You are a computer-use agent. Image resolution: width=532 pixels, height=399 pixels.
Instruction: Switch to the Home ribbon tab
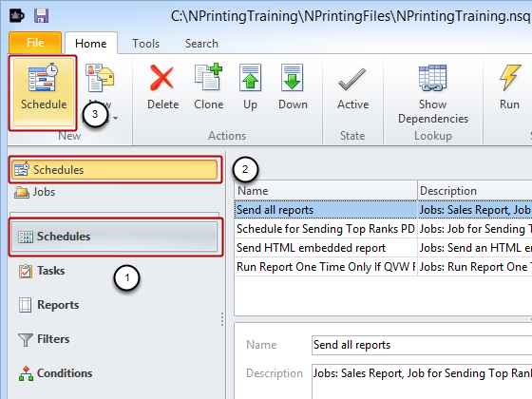[91, 44]
